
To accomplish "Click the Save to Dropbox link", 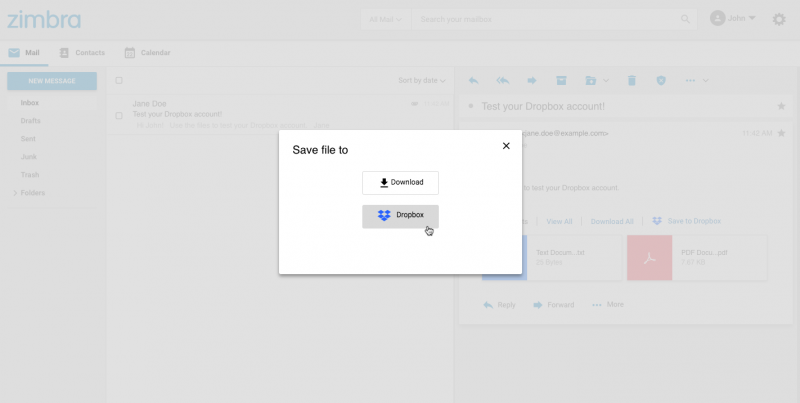I will coord(694,221).
